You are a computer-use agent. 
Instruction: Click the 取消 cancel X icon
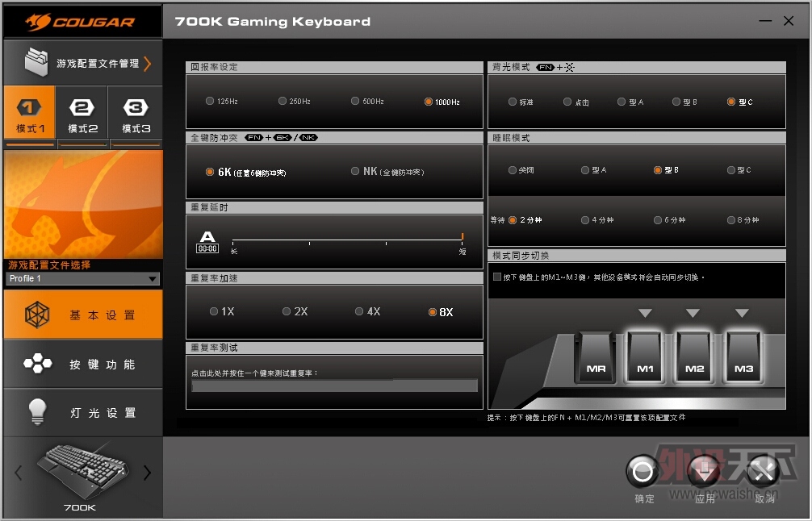point(761,472)
